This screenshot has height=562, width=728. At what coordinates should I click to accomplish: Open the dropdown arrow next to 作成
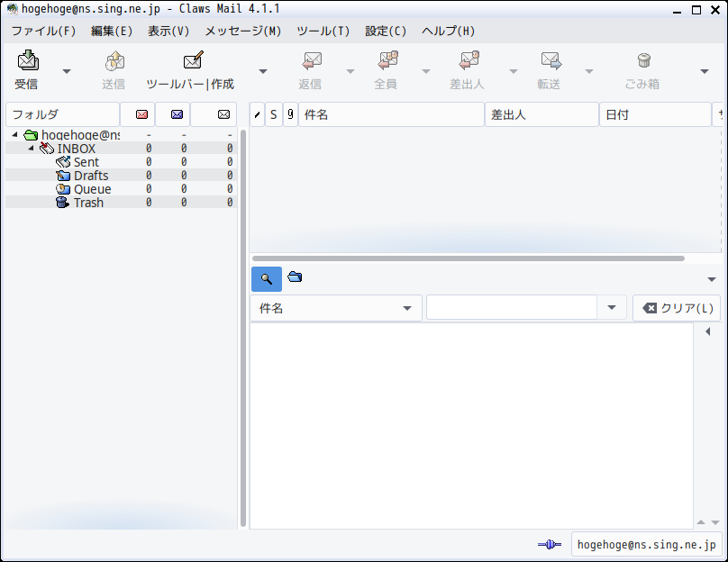point(263,71)
